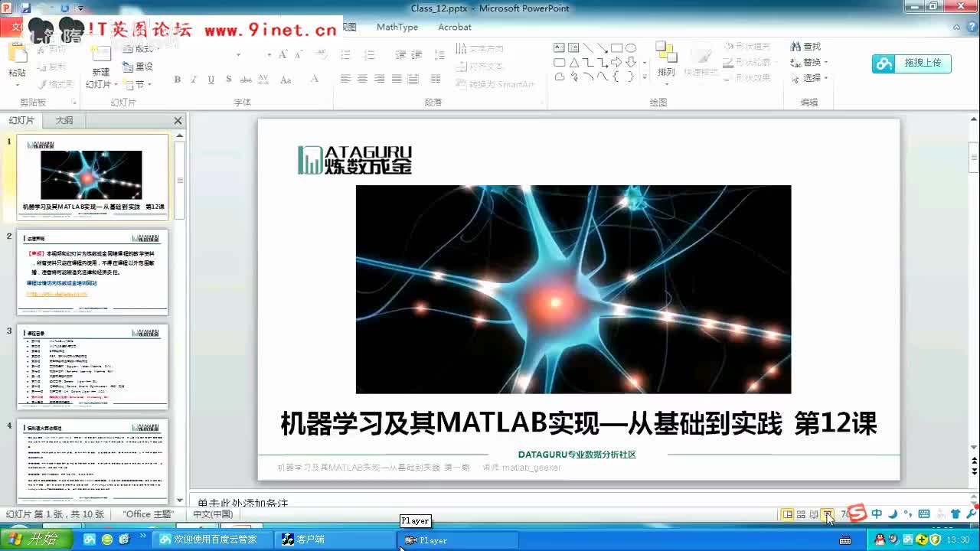The image size is (980, 551).
Task: Switch to the 幻灯片 slides pane tab
Action: point(21,120)
